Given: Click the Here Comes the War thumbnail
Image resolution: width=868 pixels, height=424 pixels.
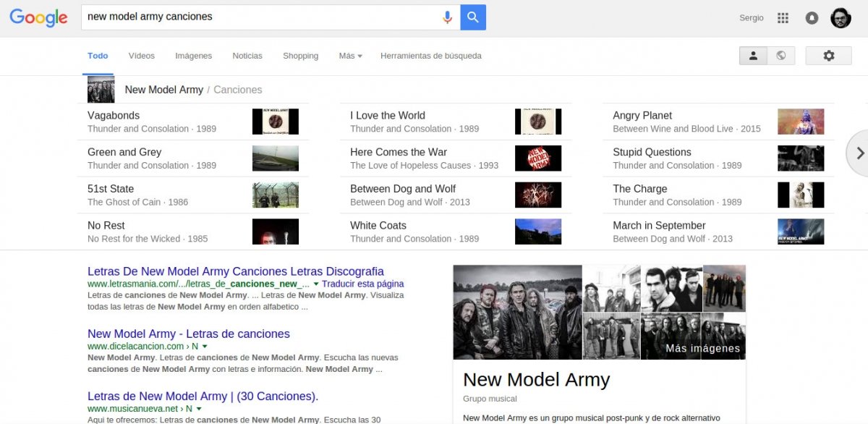Looking at the screenshot, I should point(538,158).
